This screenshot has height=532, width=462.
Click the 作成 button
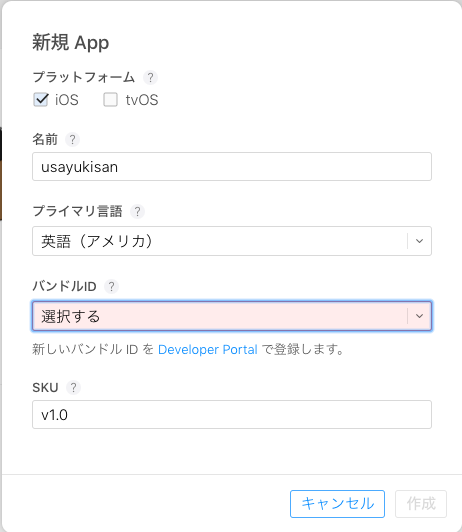tap(421, 504)
